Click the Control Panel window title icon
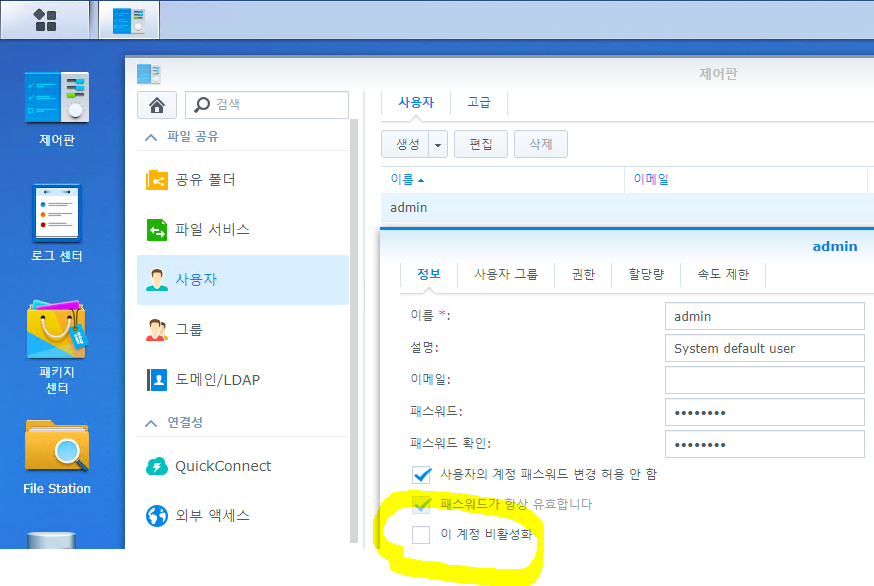The image size is (874, 586). coord(149,74)
